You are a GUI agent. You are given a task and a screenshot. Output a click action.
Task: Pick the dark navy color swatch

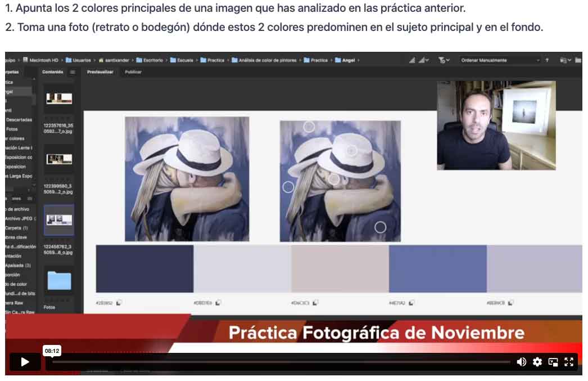(x=144, y=269)
